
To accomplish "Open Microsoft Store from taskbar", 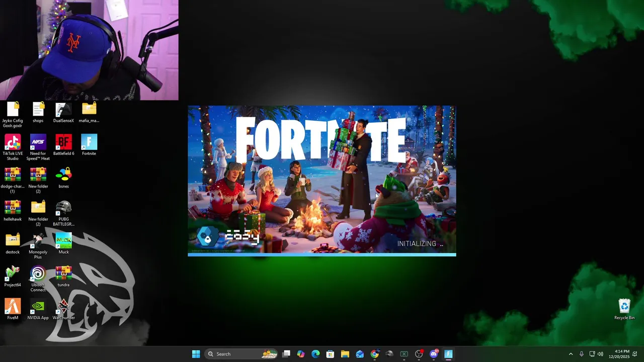I will coord(330,354).
